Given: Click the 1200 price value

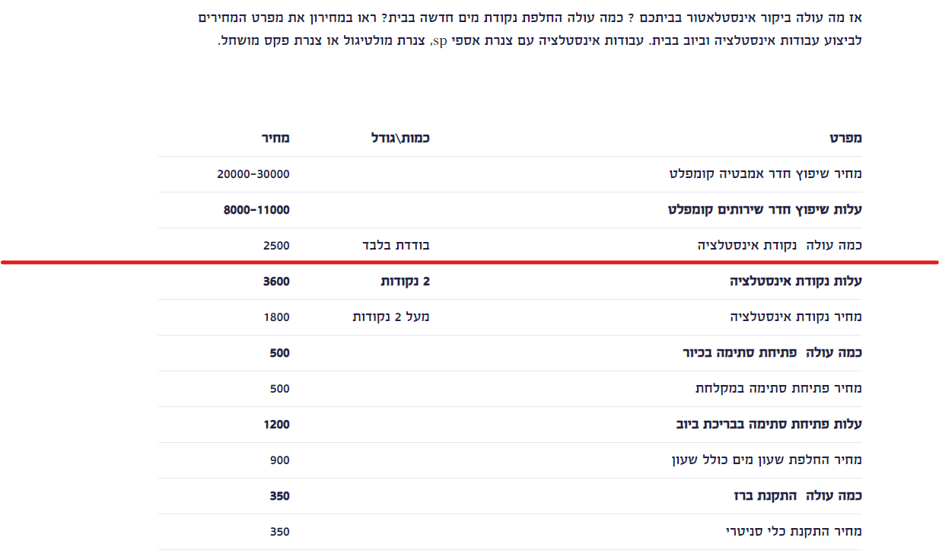Looking at the screenshot, I should (x=276, y=425).
